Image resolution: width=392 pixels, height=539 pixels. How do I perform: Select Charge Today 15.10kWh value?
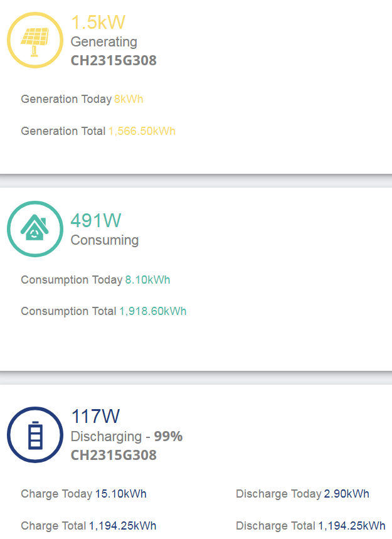coord(120,494)
